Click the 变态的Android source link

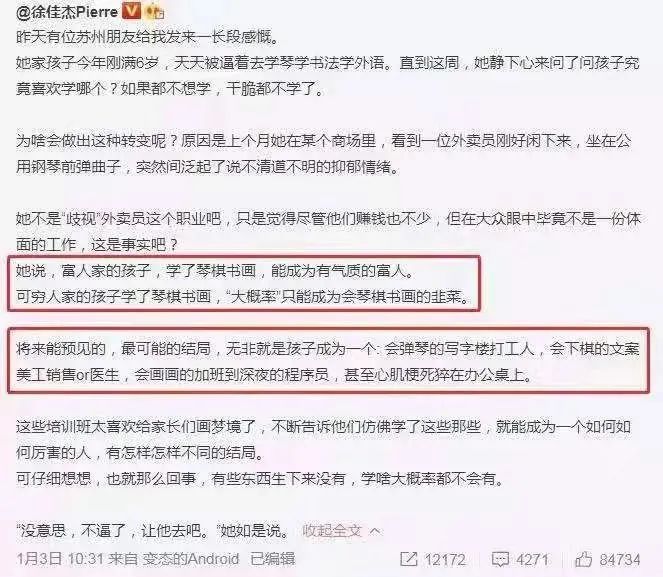(190, 559)
